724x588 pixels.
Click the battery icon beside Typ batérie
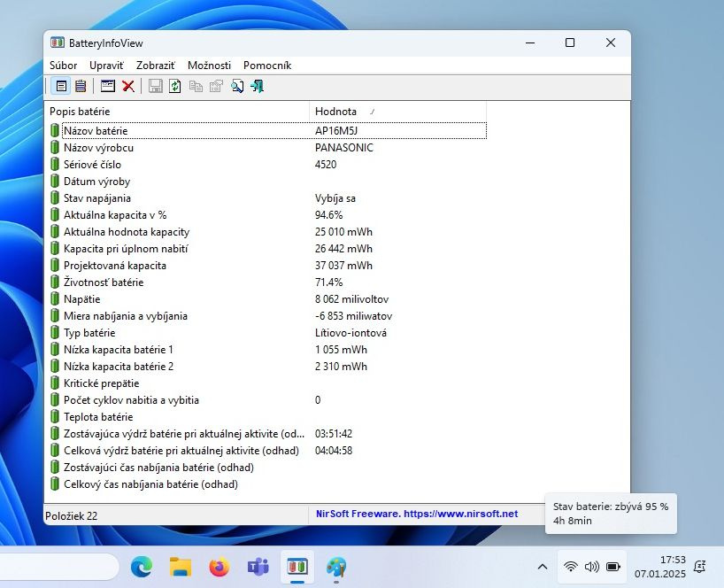pos(55,333)
